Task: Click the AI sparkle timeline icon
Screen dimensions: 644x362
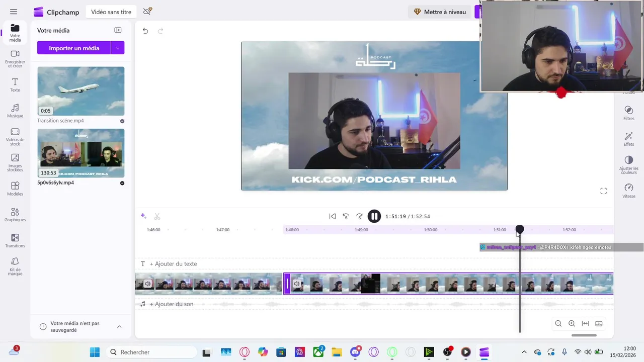Action: click(x=143, y=216)
